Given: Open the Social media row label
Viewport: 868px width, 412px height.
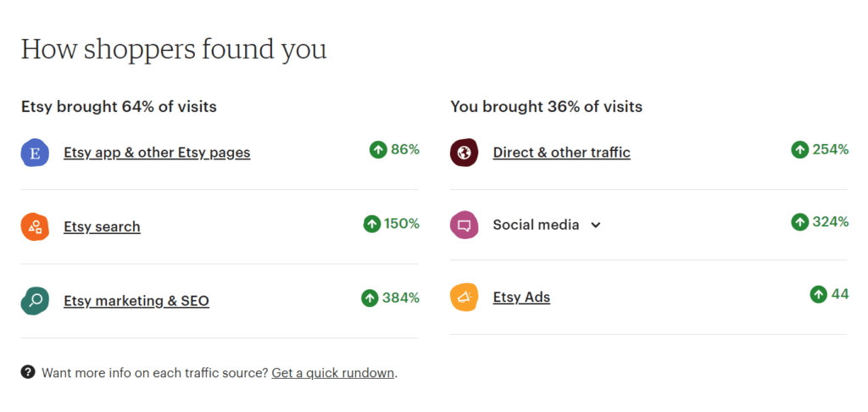Looking at the screenshot, I should 536,225.
